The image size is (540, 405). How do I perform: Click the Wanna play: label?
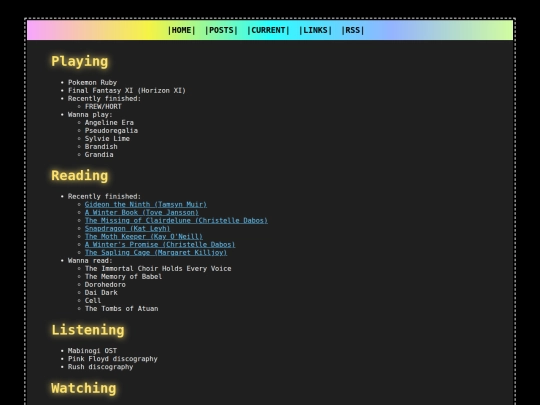point(90,115)
